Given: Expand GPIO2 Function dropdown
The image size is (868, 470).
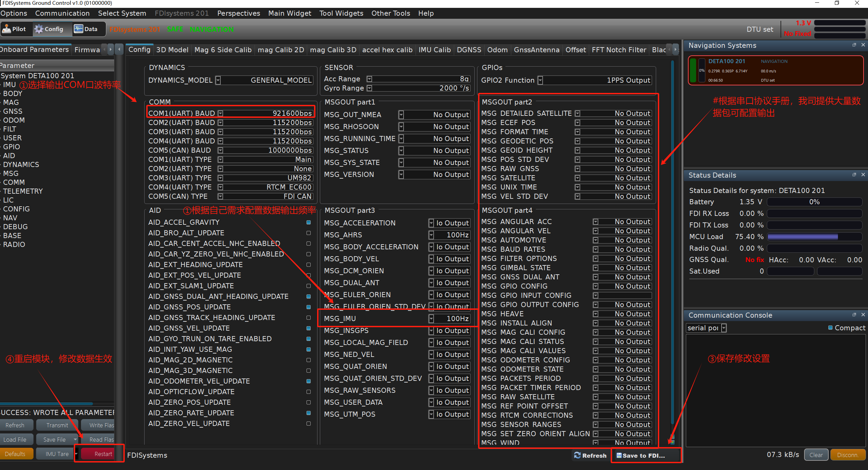Looking at the screenshot, I should [540, 80].
